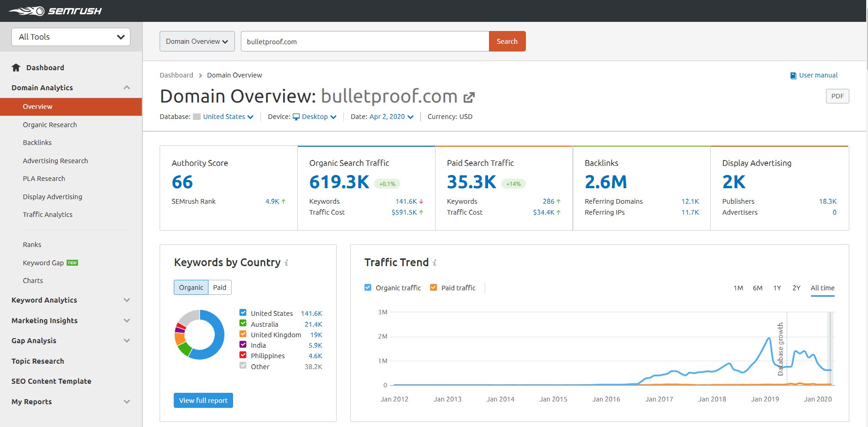The height and width of the screenshot is (427, 868).
Task: Click View full report button
Action: tap(203, 400)
